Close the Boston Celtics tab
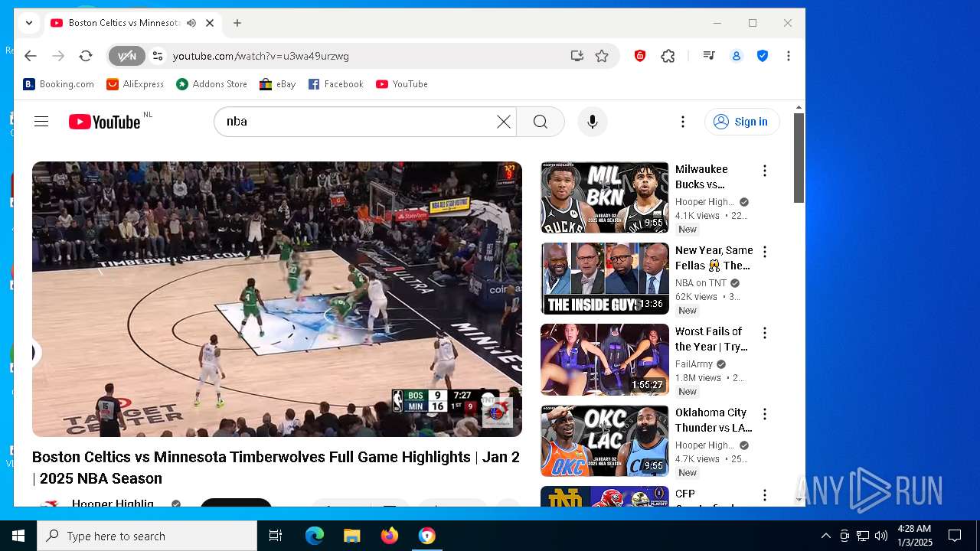 pyautogui.click(x=210, y=23)
